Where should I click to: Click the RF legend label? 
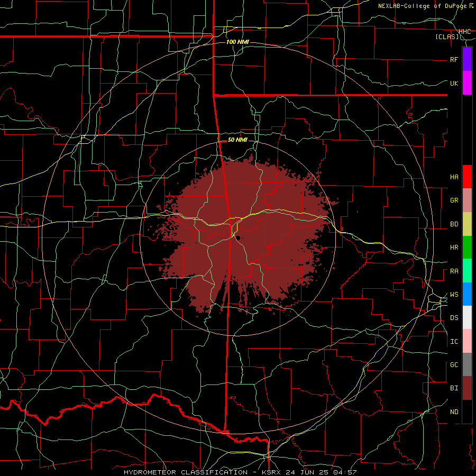tap(454, 59)
